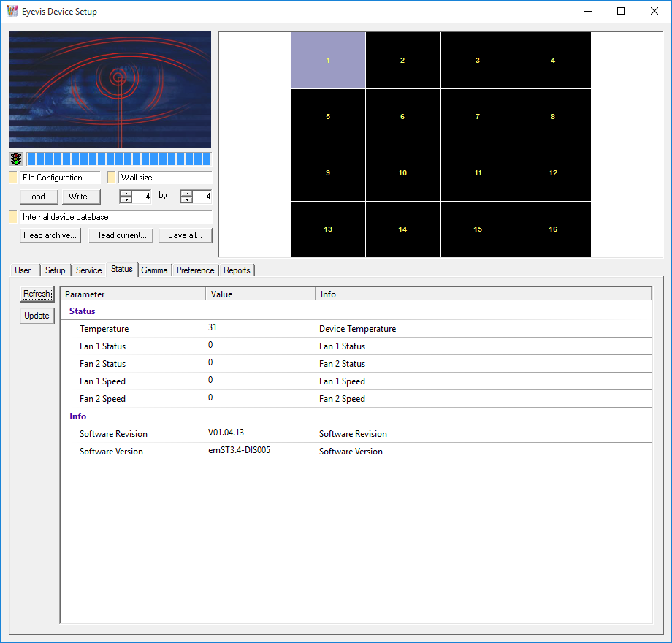This screenshot has width=672, height=643.
Task: Click the emST3.4-DIS005 version value
Action: coord(239,450)
